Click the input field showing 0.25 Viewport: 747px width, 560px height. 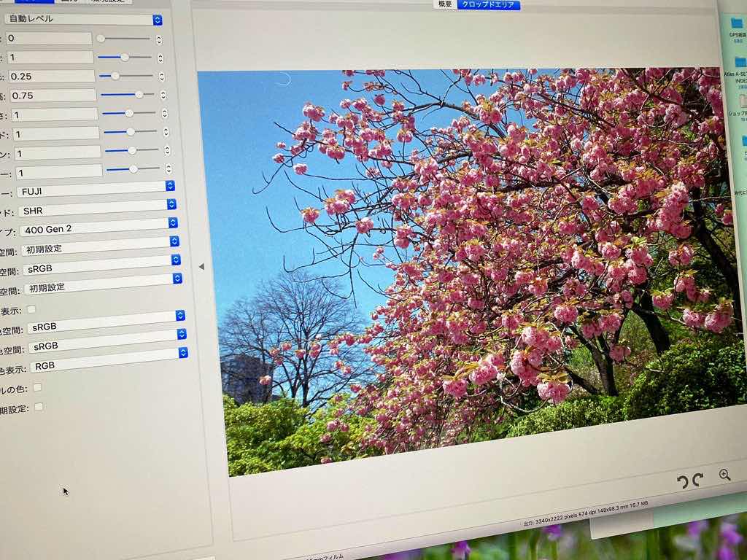52,76
